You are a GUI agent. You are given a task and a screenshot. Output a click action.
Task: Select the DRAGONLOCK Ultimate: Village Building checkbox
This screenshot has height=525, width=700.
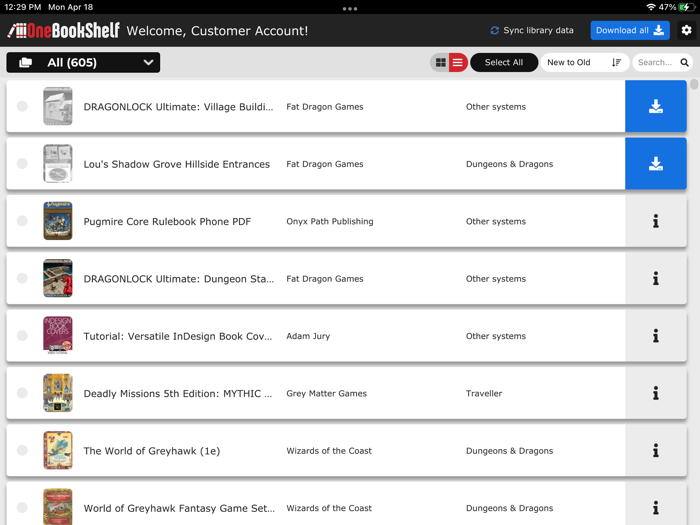pyautogui.click(x=22, y=106)
